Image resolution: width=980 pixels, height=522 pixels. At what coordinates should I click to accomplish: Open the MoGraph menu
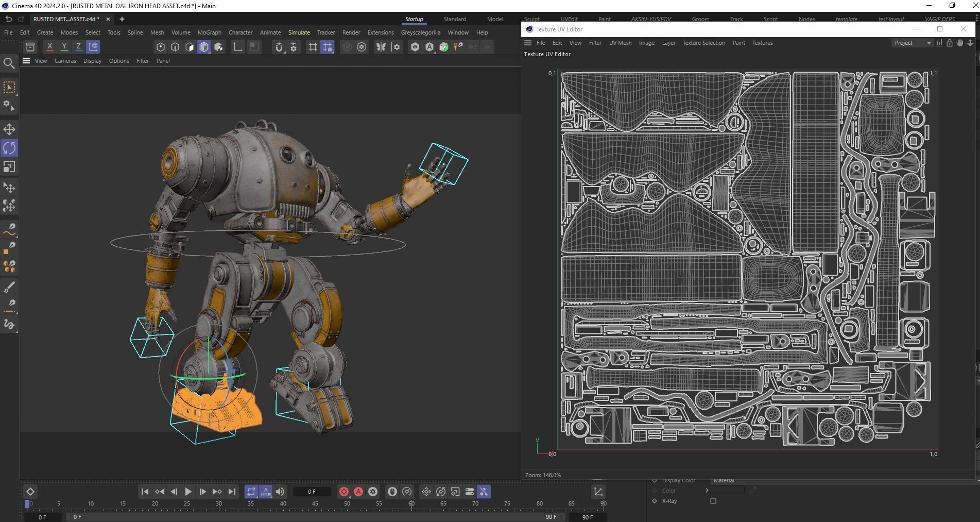click(x=209, y=32)
